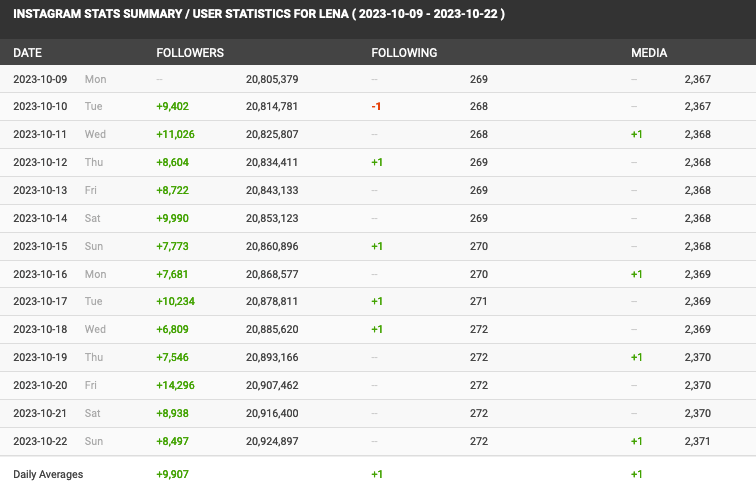Click following count 268 on 2023-10-10 row
The width and height of the screenshot is (756, 496).
pyautogui.click(x=479, y=106)
